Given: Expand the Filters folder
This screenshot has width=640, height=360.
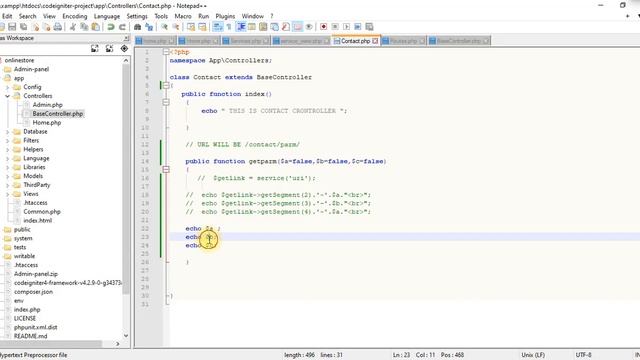Looking at the screenshot, I should tap(7, 141).
